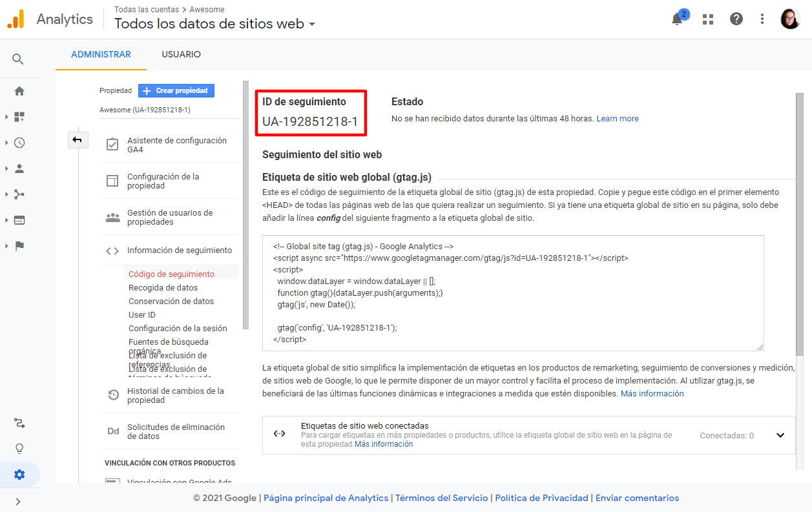Go to Home via the house icon
This screenshot has height=512, width=812.
19,91
